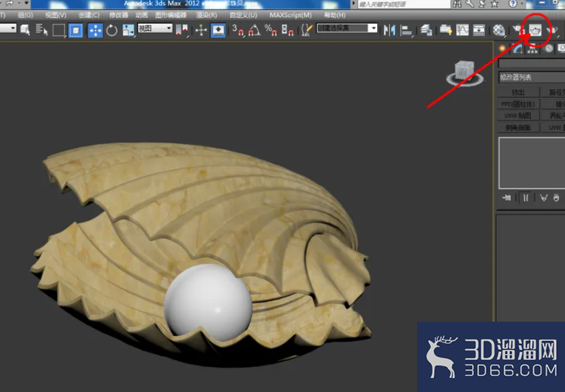Open Edit Named Selection Sets icon

(307, 30)
